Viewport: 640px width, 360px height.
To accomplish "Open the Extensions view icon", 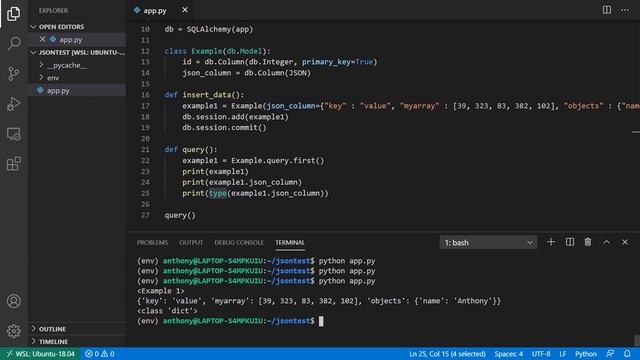I will tap(13, 164).
